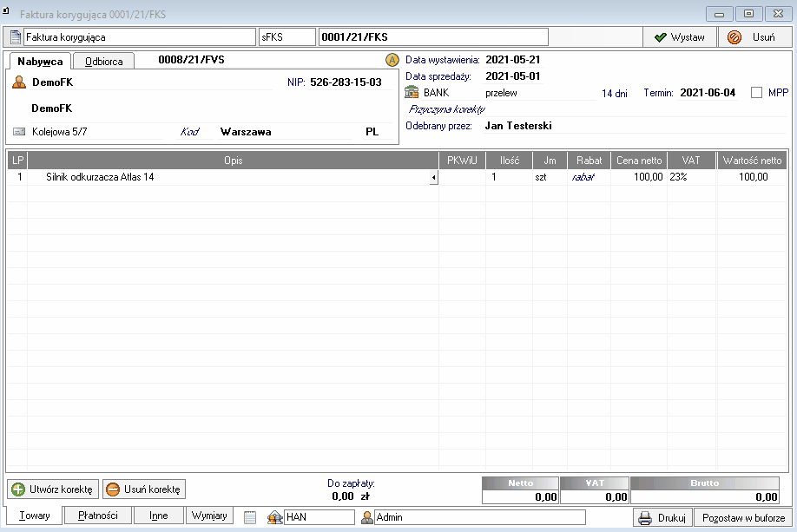
Task: Click the BANK payment method icon
Action: click(x=412, y=93)
